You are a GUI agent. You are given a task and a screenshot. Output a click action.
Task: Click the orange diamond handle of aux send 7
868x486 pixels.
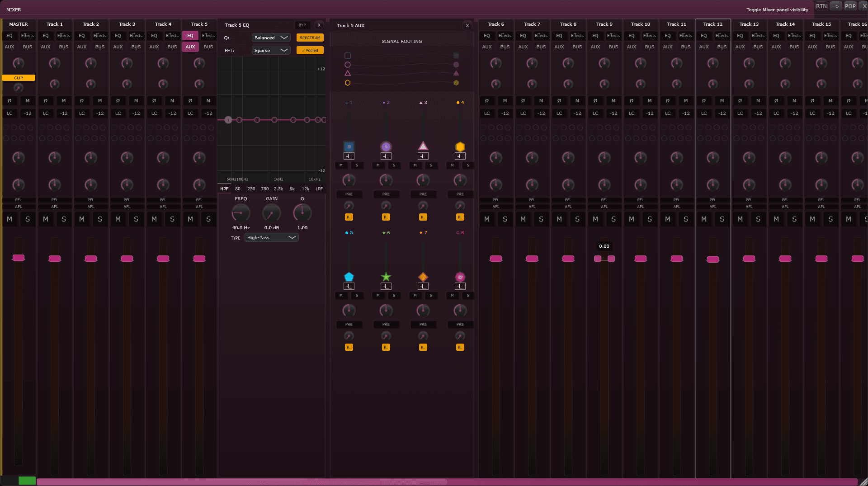423,277
